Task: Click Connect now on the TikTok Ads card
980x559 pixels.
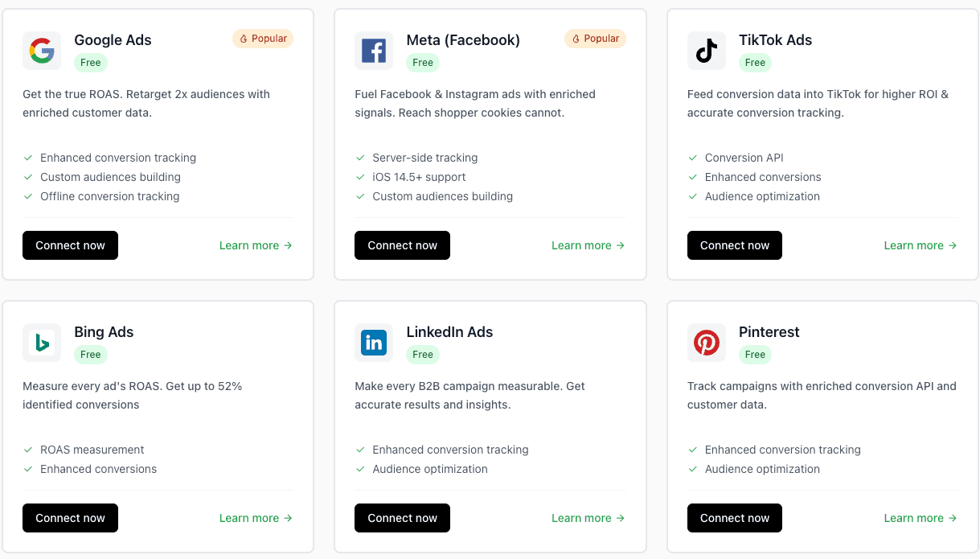Action: tap(734, 245)
